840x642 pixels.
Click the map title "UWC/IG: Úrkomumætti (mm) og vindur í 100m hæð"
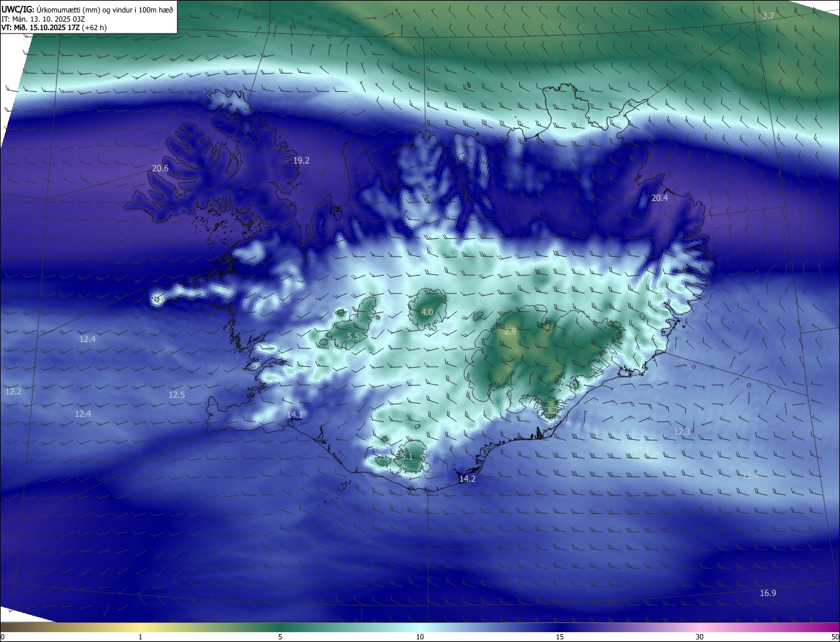pos(87,10)
